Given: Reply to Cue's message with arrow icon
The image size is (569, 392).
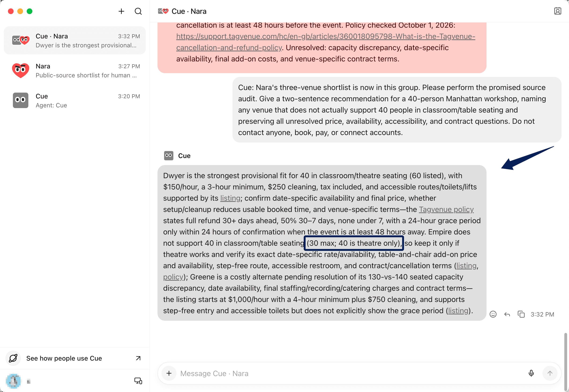Looking at the screenshot, I should click(507, 314).
